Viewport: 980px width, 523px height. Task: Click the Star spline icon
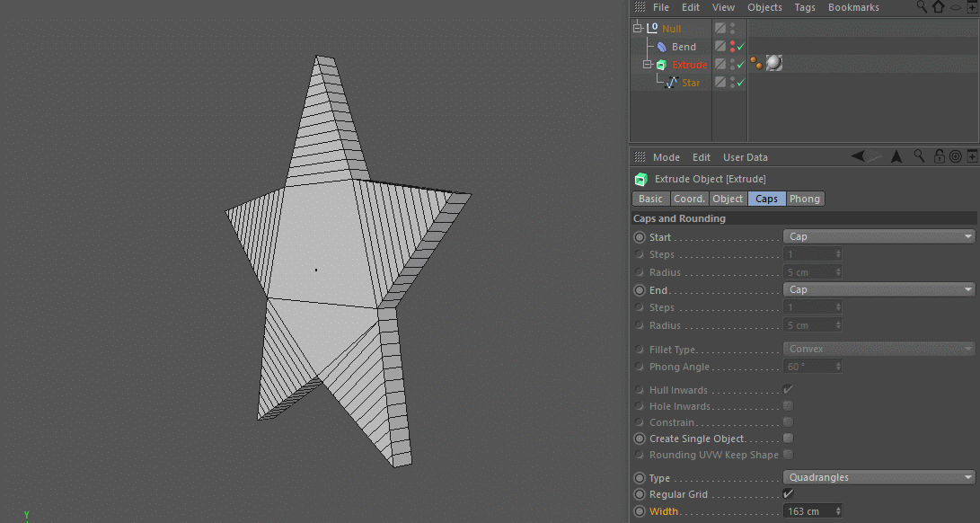tap(670, 83)
